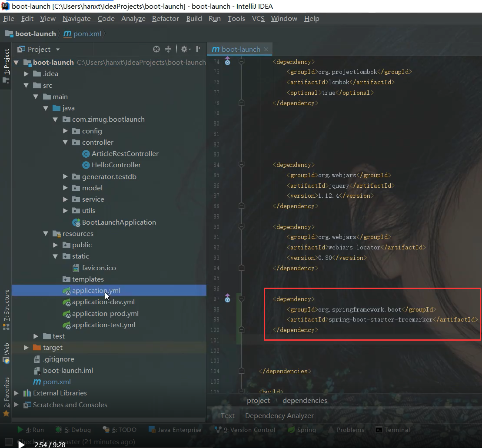Toggle fold marker at line 78
The height and width of the screenshot is (448, 482).
(242, 103)
